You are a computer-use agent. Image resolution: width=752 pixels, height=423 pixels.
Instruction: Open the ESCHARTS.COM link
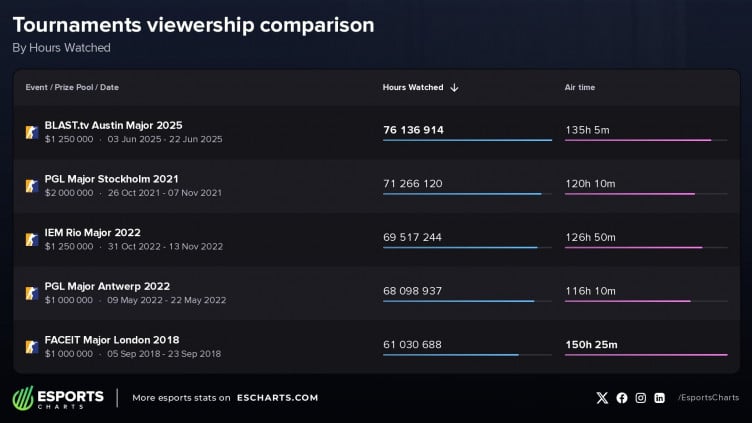277,398
